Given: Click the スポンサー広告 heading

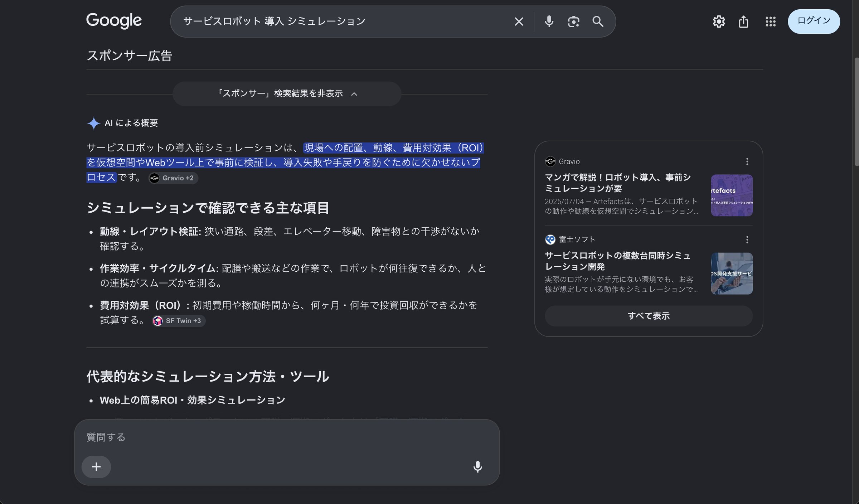Looking at the screenshot, I should [129, 56].
